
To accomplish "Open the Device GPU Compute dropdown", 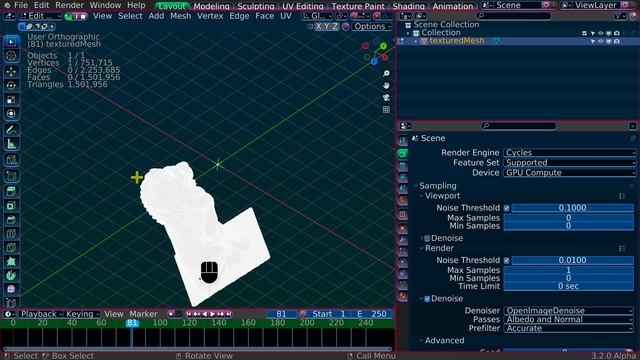I will click(x=569, y=173).
